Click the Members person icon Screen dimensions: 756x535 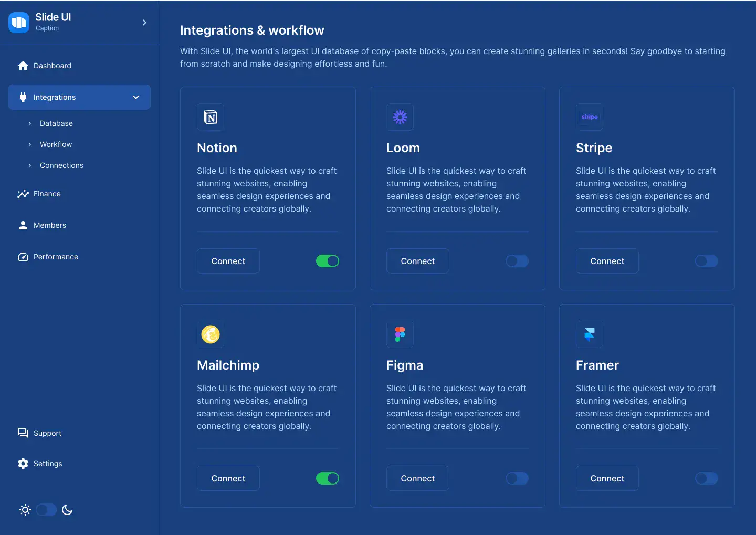click(x=23, y=225)
